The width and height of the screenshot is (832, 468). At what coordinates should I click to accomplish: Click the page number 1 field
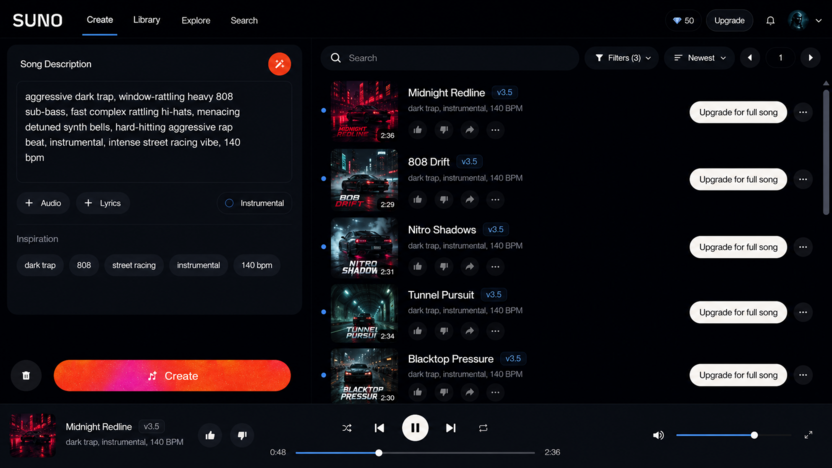[x=780, y=58]
